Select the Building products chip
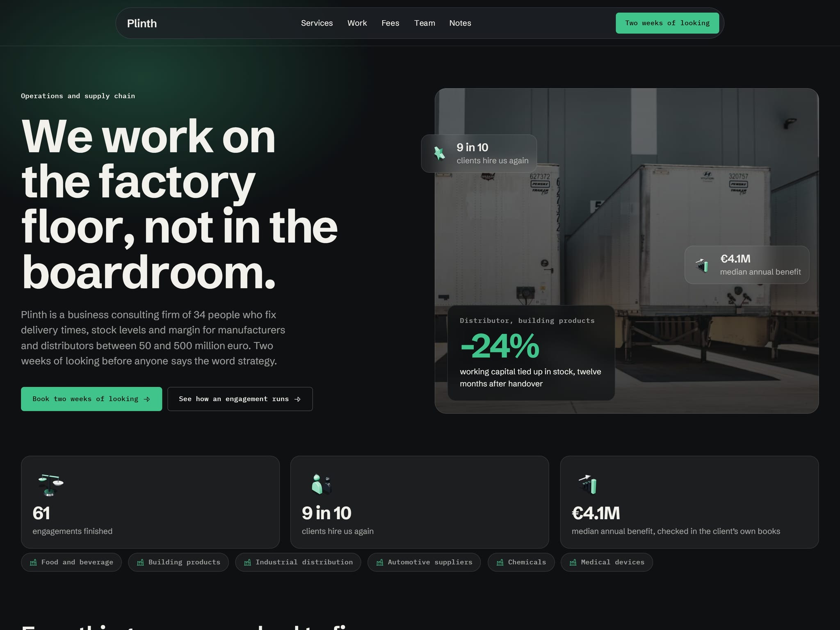Viewport: 840px width, 630px height. pos(178,562)
